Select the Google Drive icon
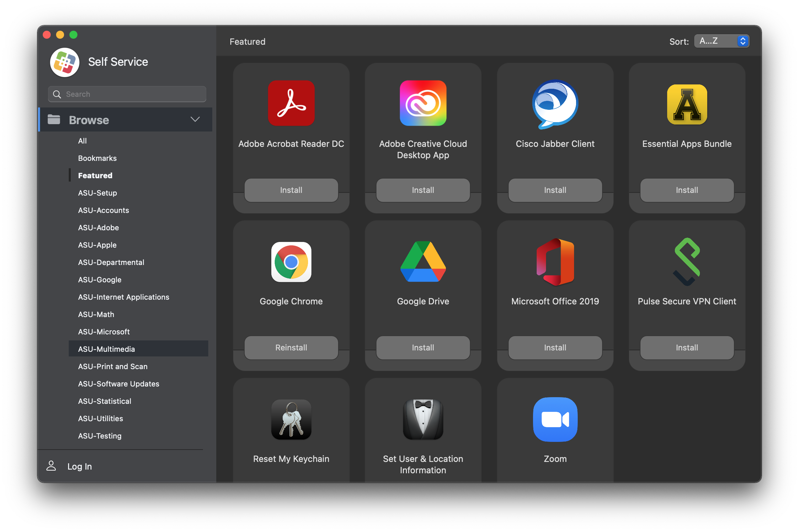Viewport: 799px width, 532px height. point(423,262)
